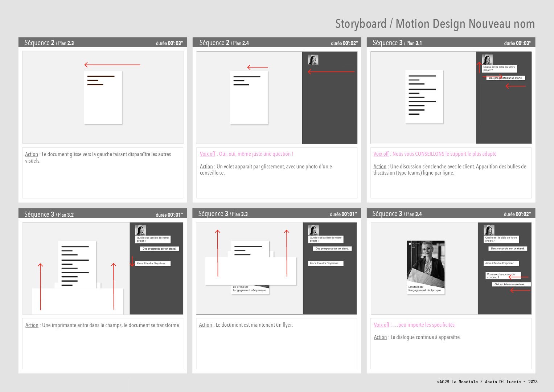The height and width of the screenshot is (392, 554).
Task: Click the long red arrow in Plan 2.3
Action: point(112,65)
